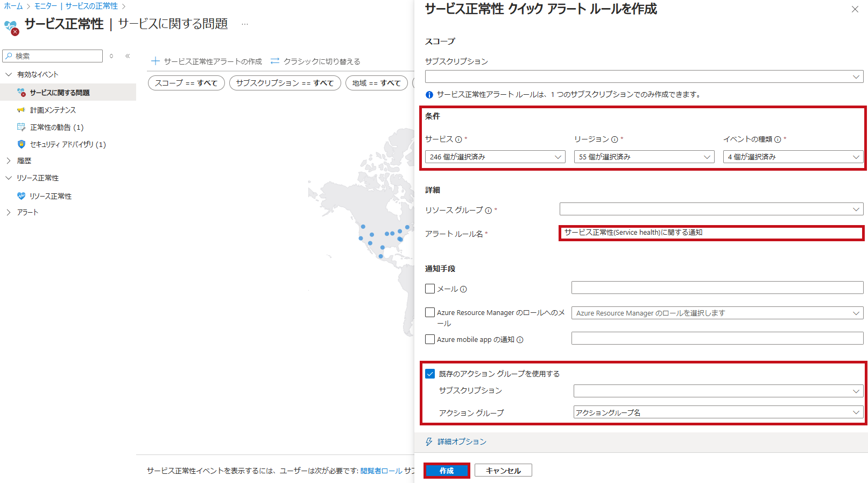Click the サービスに関する問題 icon in the sidebar
The image size is (868, 483).
tap(22, 93)
